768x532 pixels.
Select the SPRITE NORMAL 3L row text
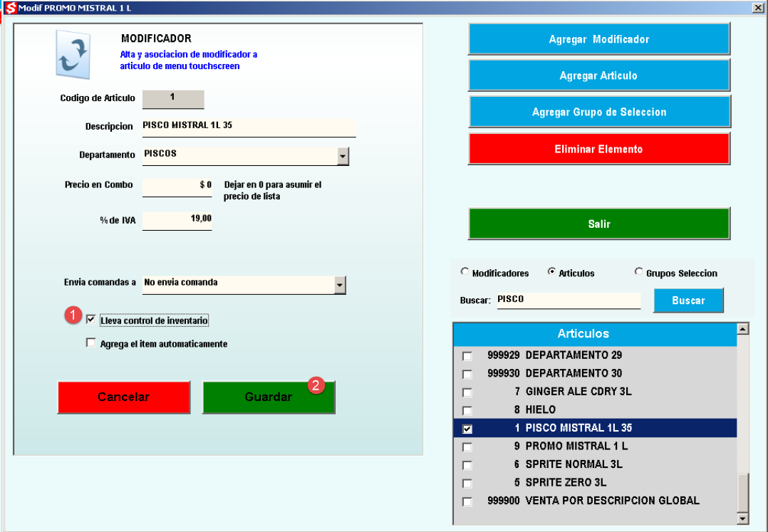coord(574,464)
